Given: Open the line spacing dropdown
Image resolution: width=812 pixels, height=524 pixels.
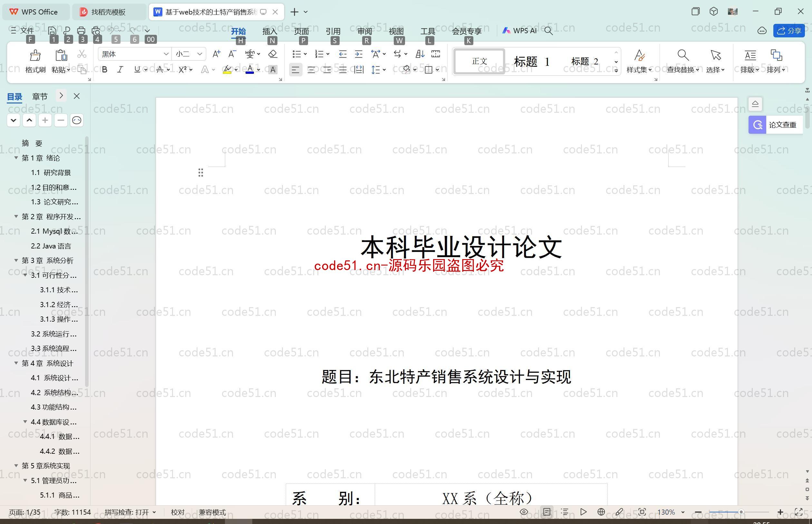Looking at the screenshot, I should pyautogui.click(x=384, y=70).
